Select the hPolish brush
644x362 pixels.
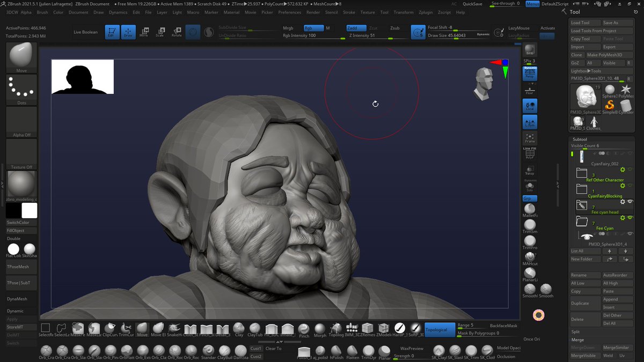(x=336, y=352)
